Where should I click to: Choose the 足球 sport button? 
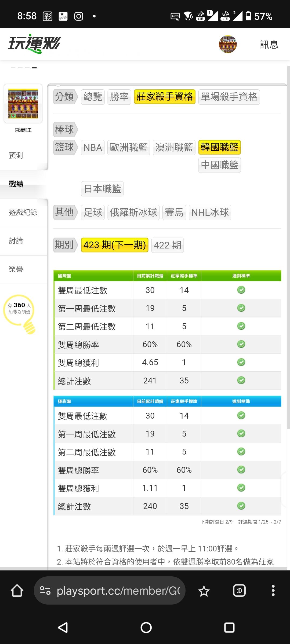click(93, 213)
